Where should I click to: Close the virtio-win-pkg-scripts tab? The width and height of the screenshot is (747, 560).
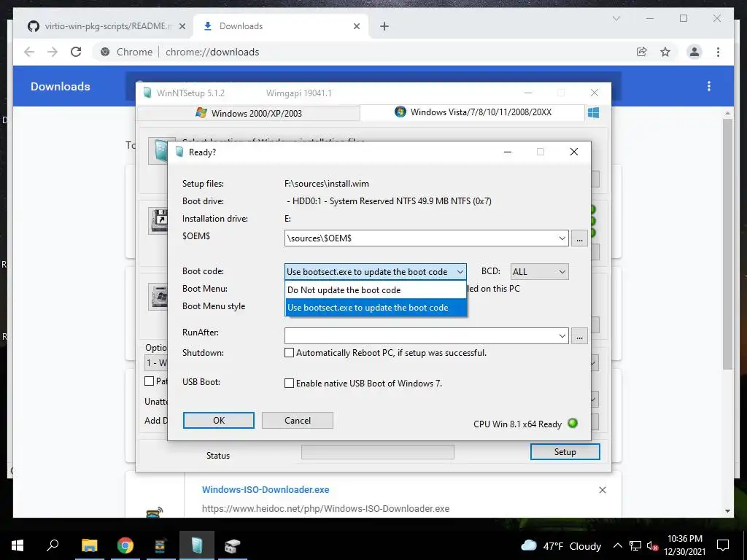click(182, 27)
